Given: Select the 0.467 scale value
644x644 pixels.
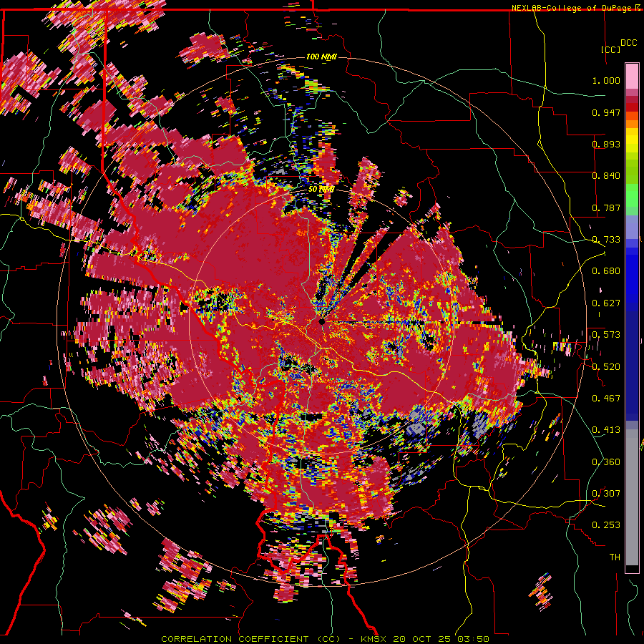Looking at the screenshot, I should coord(606,399).
